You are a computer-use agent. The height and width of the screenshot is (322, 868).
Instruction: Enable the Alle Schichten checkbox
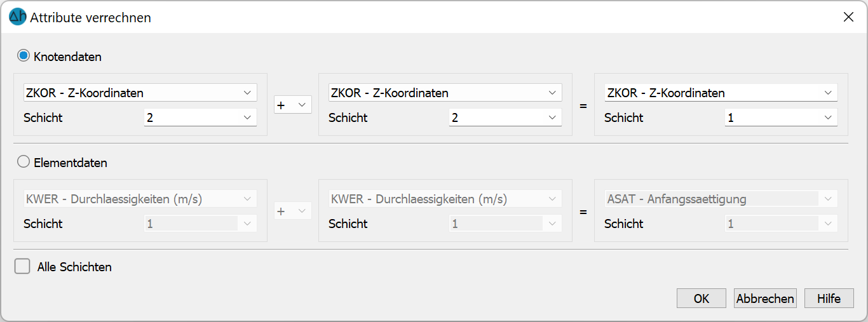coord(23,267)
